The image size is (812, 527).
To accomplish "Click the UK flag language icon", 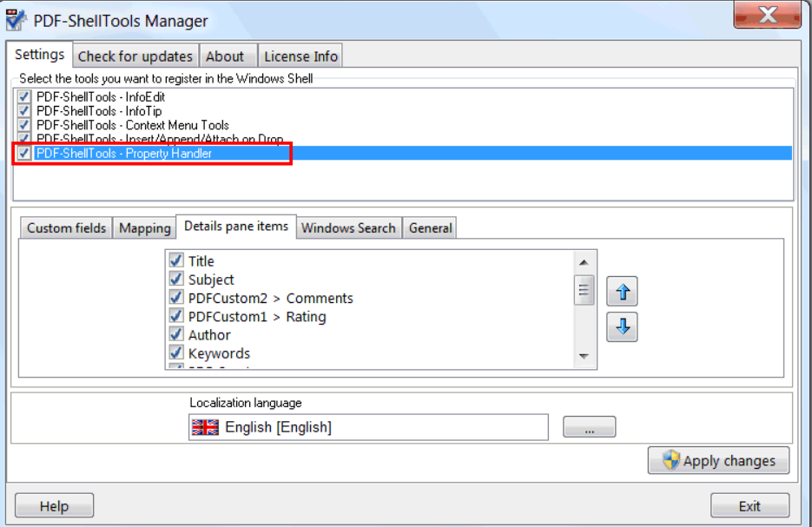I will 205,427.
